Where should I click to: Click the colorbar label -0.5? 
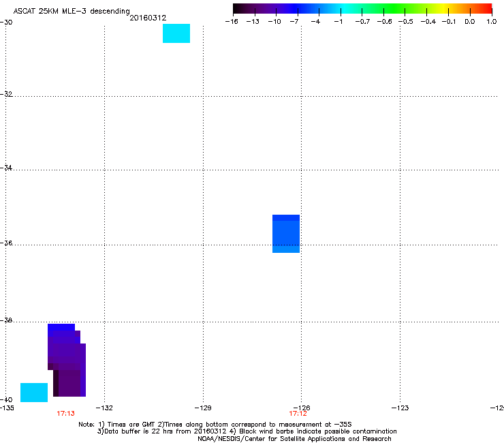[x=405, y=22]
